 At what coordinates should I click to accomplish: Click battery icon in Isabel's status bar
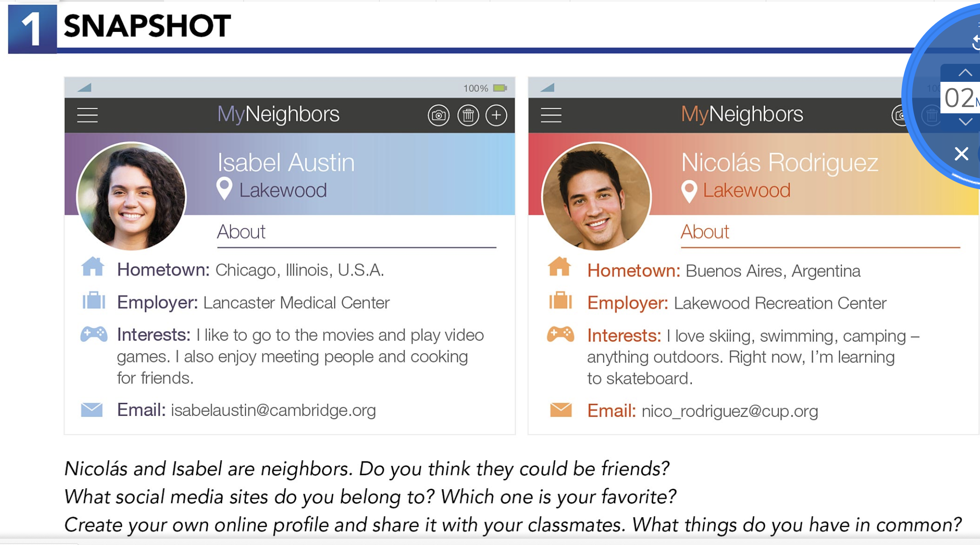click(500, 88)
